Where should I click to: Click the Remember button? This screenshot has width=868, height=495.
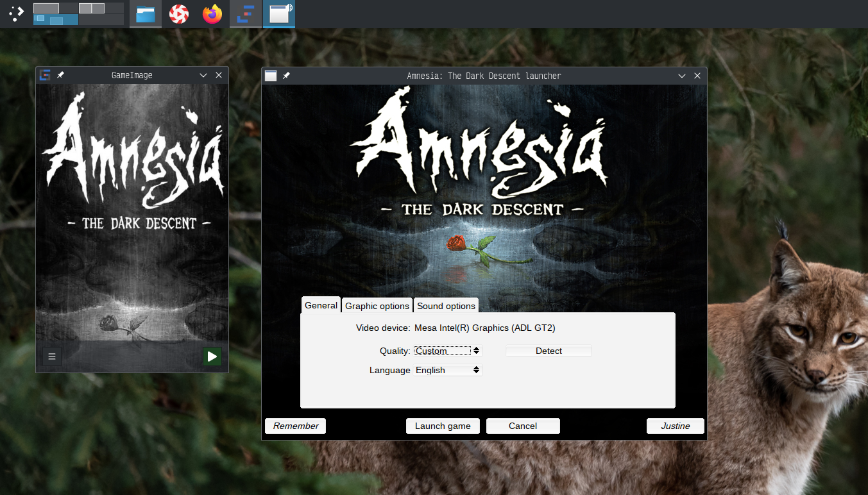click(x=296, y=426)
